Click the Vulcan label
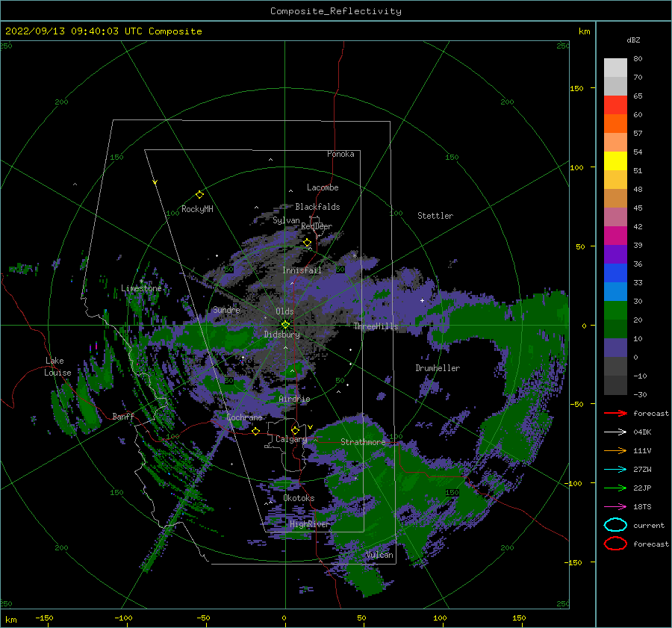 click(380, 555)
